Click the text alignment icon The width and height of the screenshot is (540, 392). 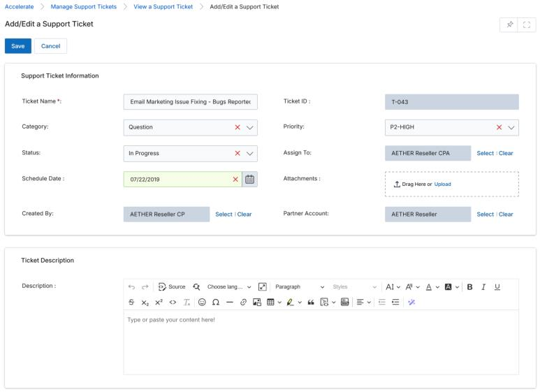point(360,303)
